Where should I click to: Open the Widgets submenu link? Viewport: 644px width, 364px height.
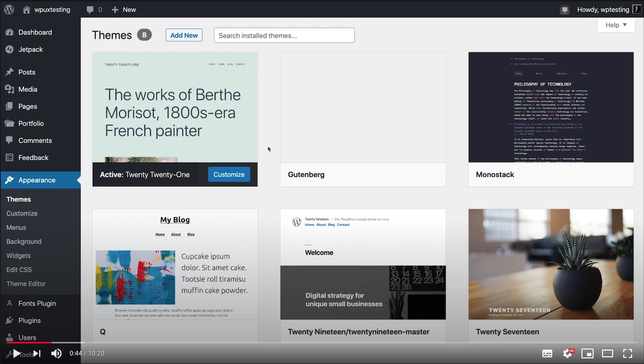coord(18,255)
